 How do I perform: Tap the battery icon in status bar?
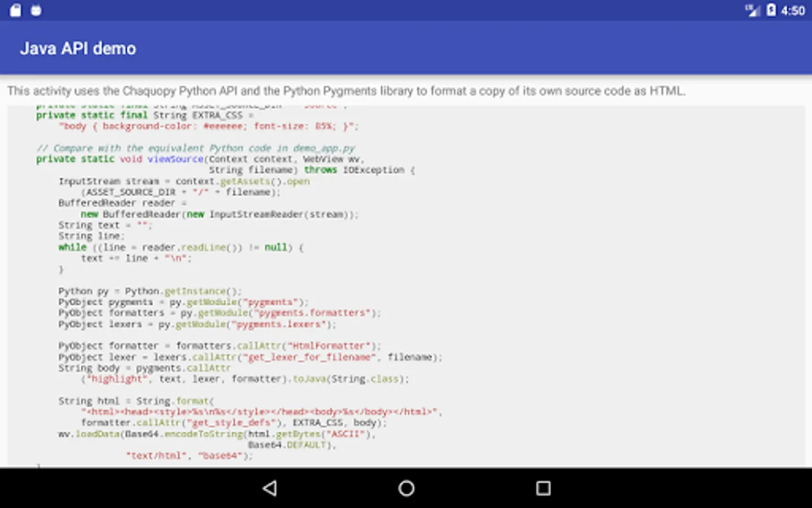(x=771, y=10)
